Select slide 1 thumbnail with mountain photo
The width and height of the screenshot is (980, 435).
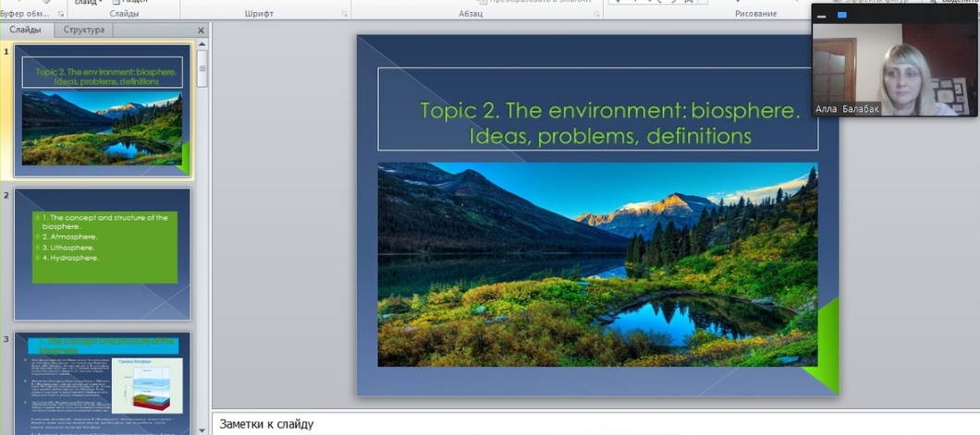pyautogui.click(x=103, y=111)
